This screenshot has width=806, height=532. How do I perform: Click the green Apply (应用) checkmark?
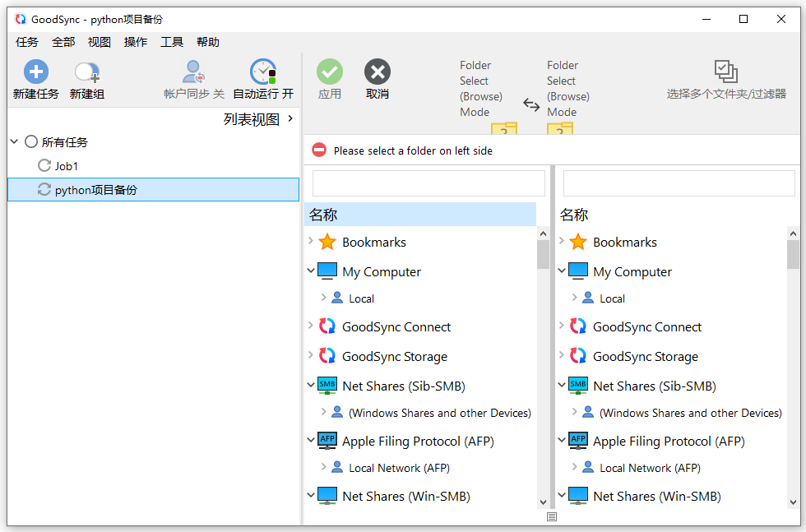coord(330,72)
